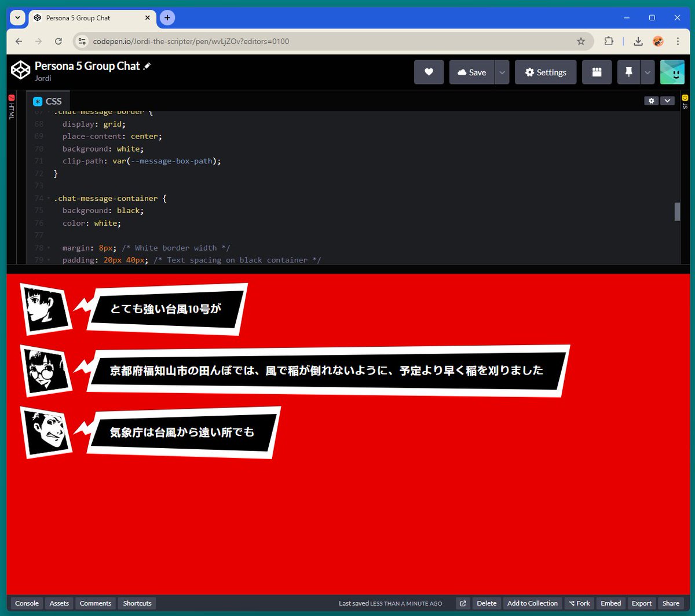The width and height of the screenshot is (695, 616).
Task: Open the pin options dropdown arrow
Action: (648, 72)
